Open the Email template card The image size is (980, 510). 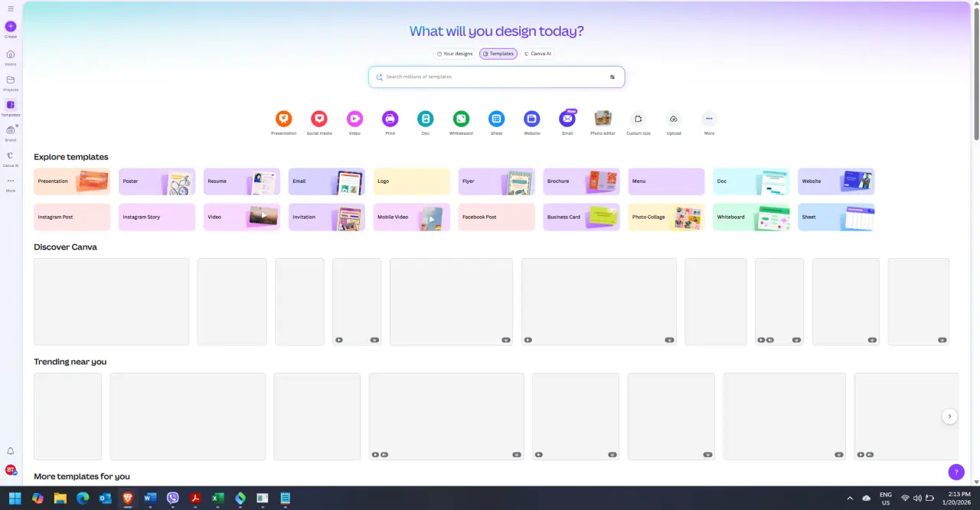[x=327, y=181]
